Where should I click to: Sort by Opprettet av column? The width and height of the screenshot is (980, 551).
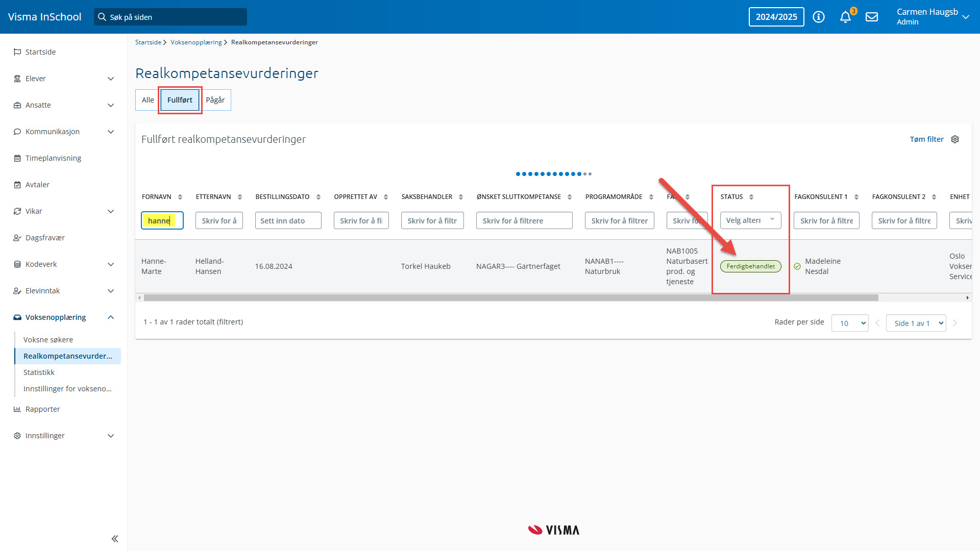[386, 197]
